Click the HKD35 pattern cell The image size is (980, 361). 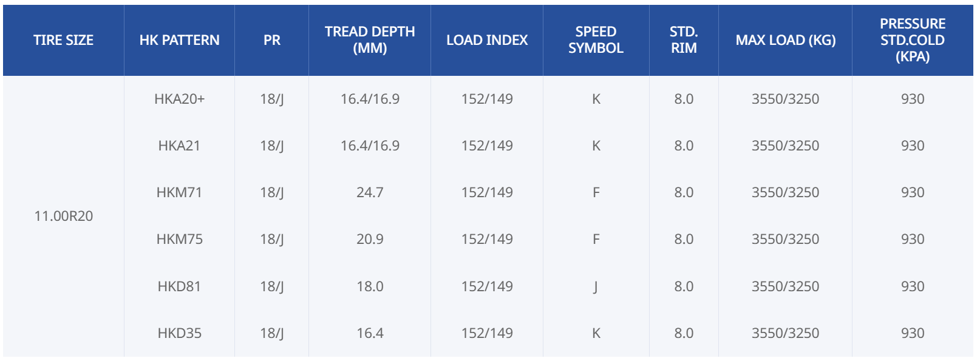click(179, 333)
